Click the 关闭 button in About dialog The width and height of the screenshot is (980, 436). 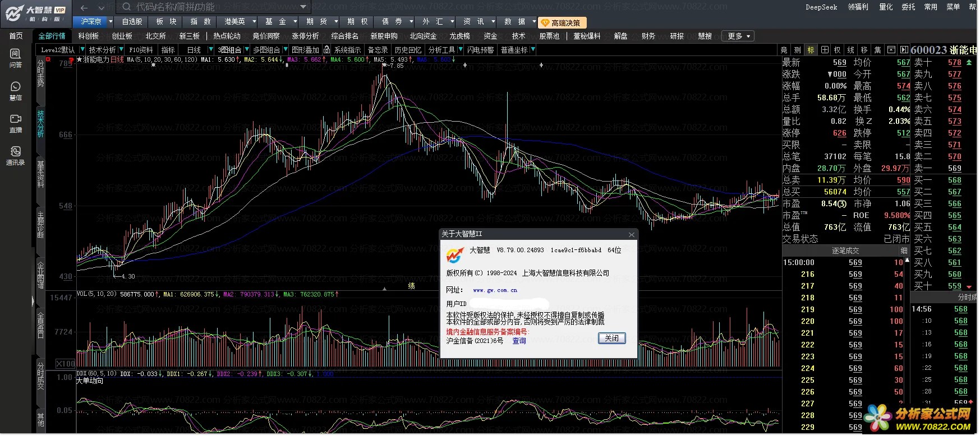611,338
